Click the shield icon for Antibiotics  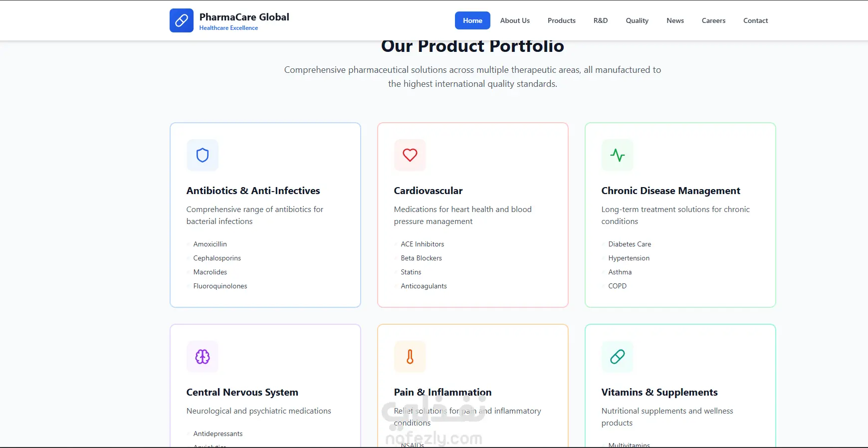click(x=203, y=155)
